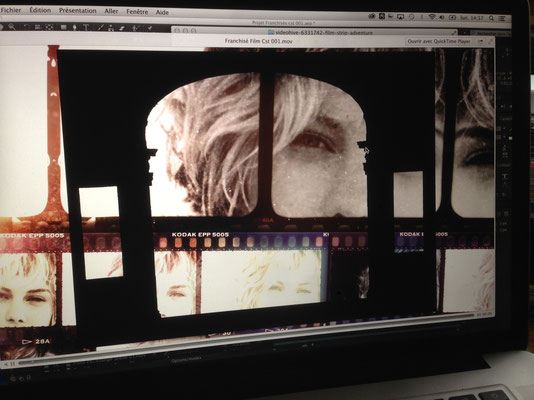
Task: Select the Clone Stamp tool
Action: click(x=111, y=28)
